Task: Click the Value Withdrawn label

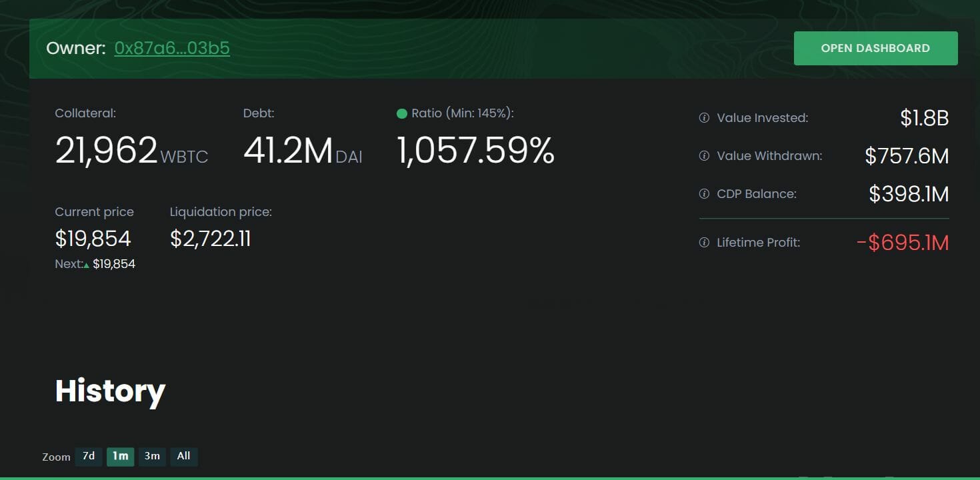Action: 769,156
